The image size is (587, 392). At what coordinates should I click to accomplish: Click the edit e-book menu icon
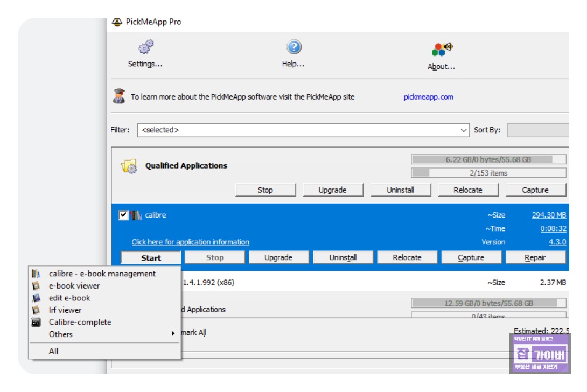(36, 298)
